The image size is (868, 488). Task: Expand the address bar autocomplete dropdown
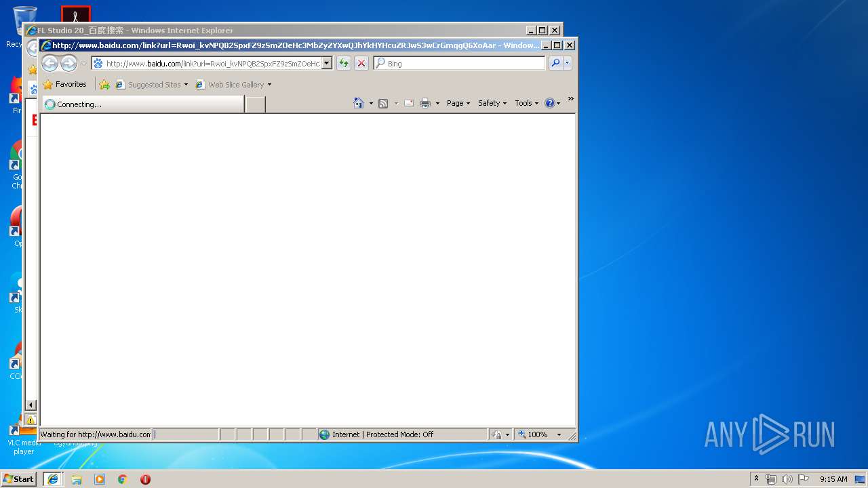pyautogui.click(x=326, y=63)
